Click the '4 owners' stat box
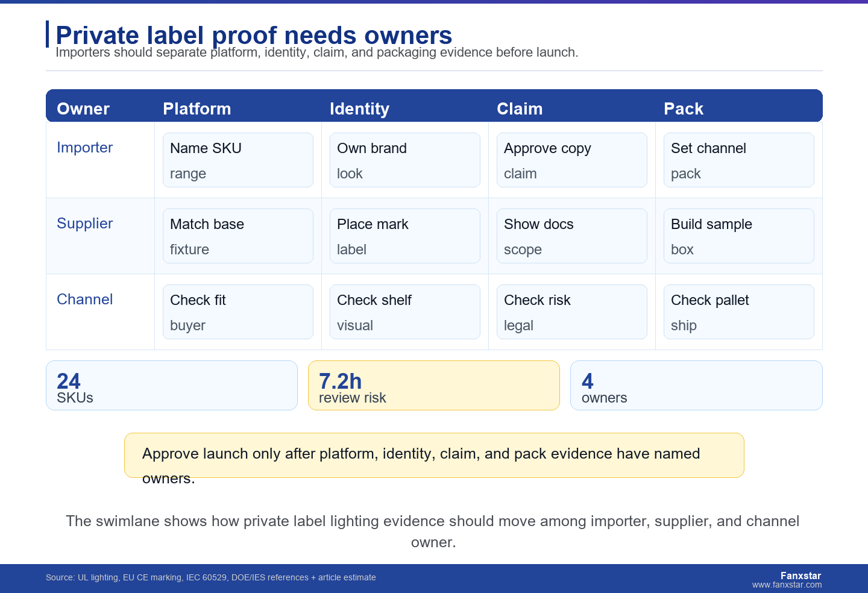The width and height of the screenshot is (868, 593). 696,386
